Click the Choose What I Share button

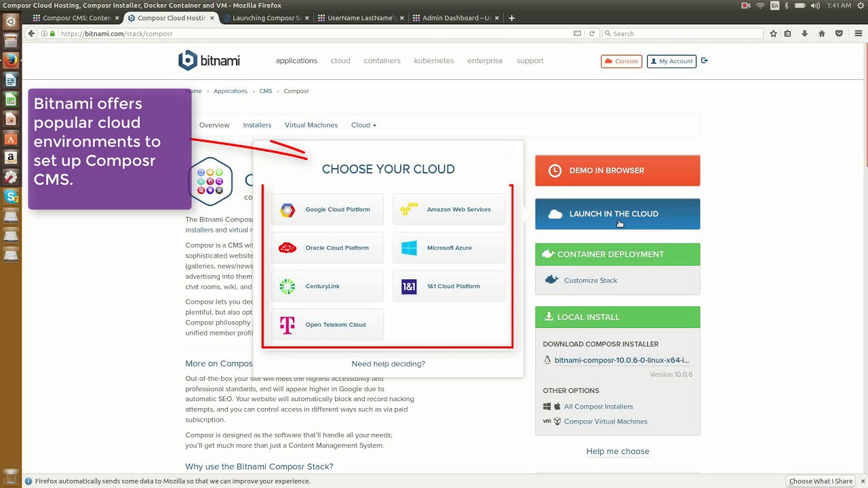pyautogui.click(x=821, y=481)
